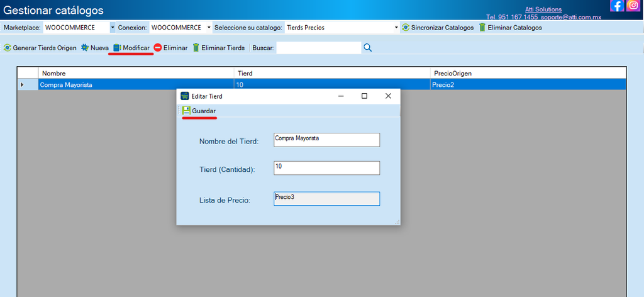Click the Atti Solutions link

pyautogui.click(x=543, y=9)
